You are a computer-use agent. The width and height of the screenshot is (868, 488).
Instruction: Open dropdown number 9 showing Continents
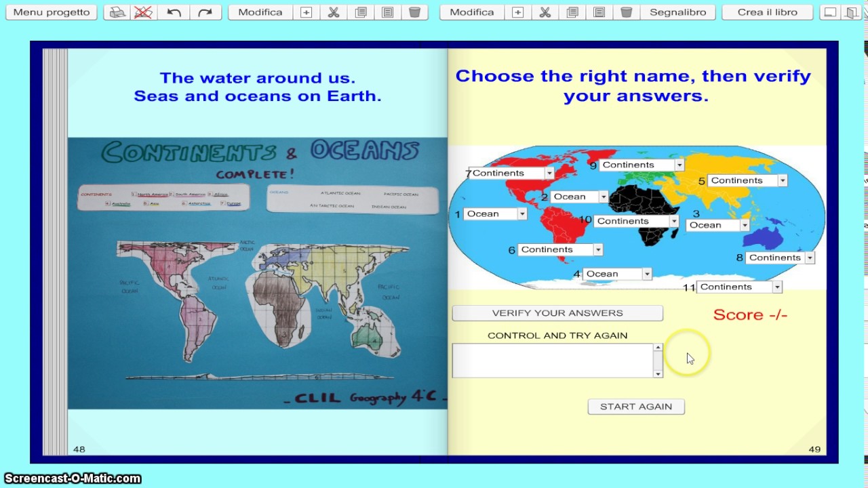[642, 165]
